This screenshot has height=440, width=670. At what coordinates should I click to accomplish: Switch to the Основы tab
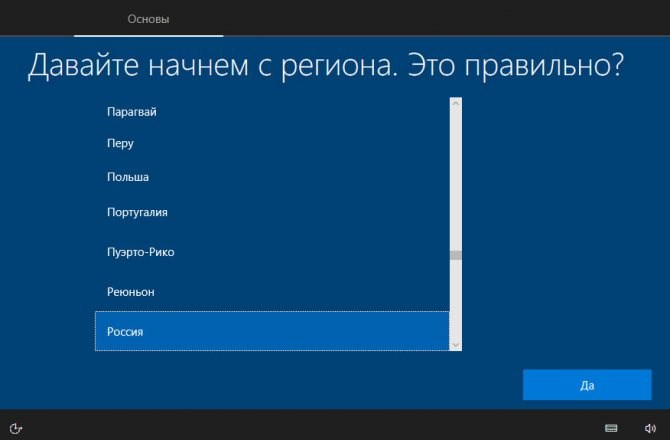(148, 19)
